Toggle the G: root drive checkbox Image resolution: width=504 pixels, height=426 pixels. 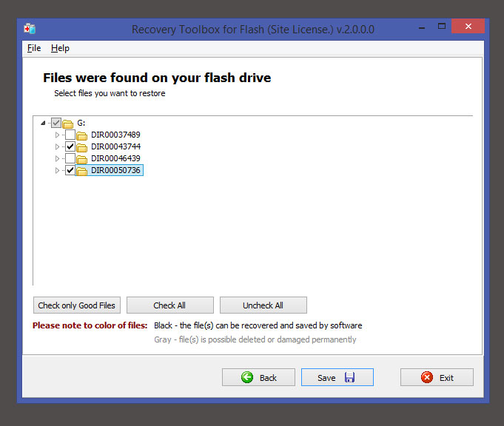click(56, 123)
